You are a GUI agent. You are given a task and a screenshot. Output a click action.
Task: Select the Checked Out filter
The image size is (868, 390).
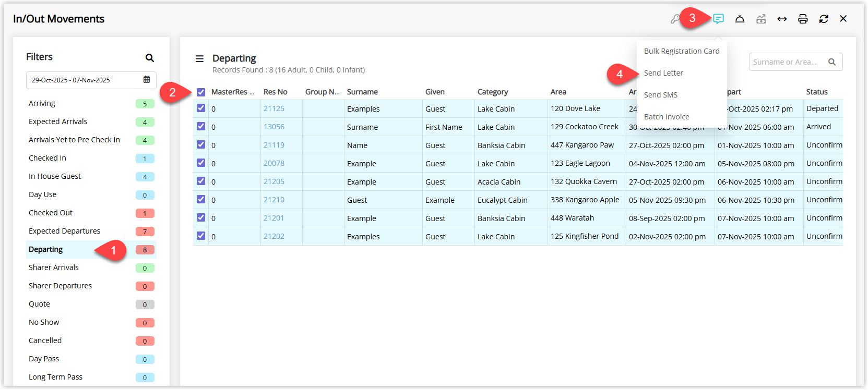click(91, 213)
